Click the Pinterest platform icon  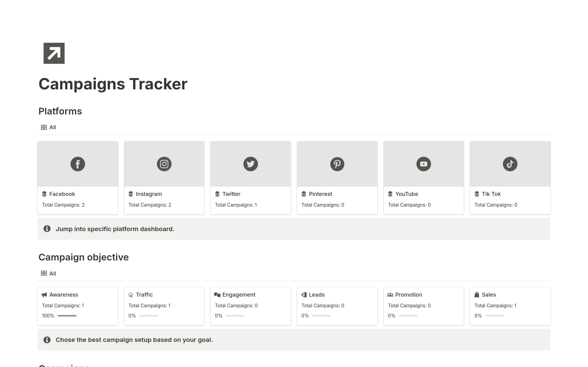pos(337,164)
